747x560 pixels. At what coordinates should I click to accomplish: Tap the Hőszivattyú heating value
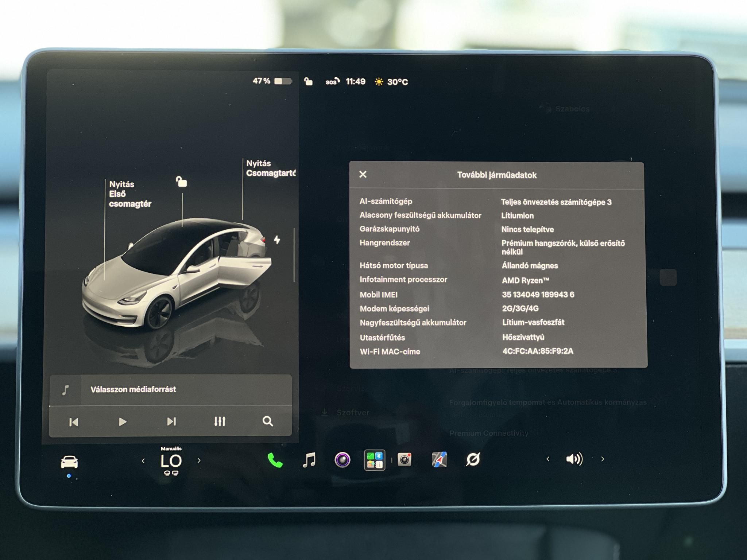tap(523, 337)
